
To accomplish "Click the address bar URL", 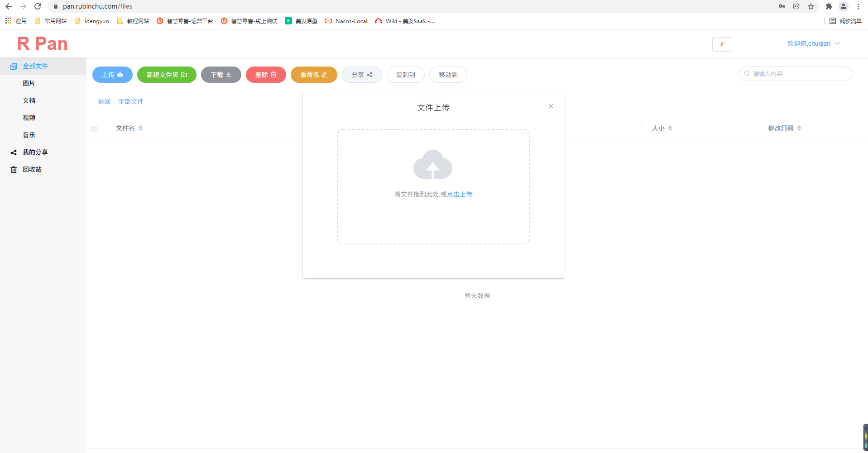I will click(98, 6).
